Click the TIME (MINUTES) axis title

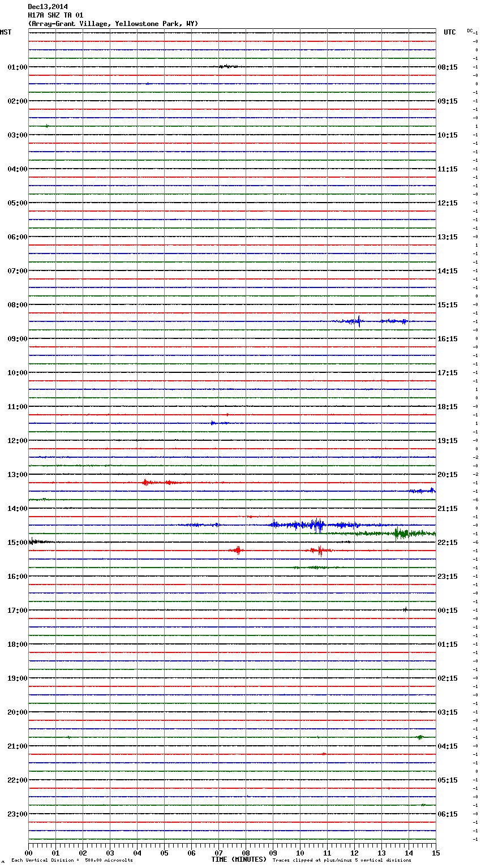tap(239, 860)
